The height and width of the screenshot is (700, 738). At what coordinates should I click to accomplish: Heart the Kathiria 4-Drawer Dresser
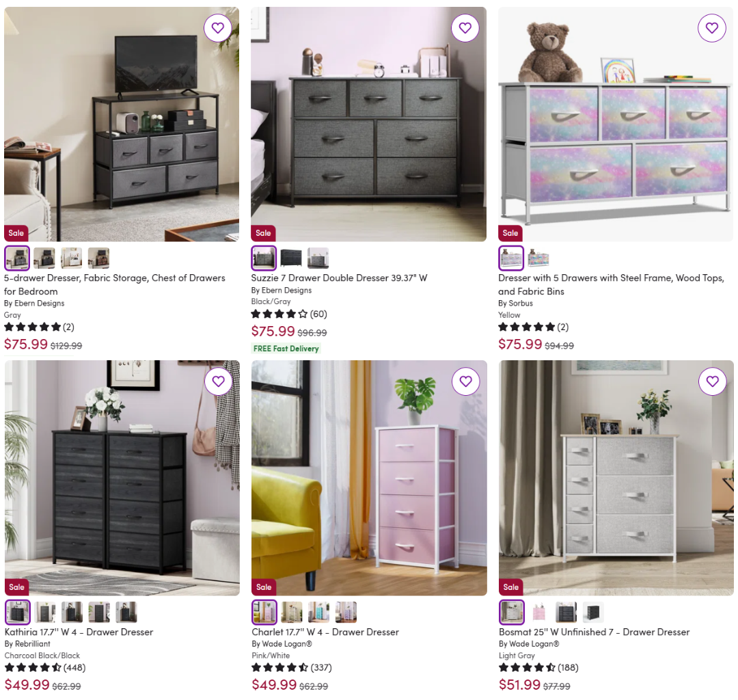coord(218,381)
